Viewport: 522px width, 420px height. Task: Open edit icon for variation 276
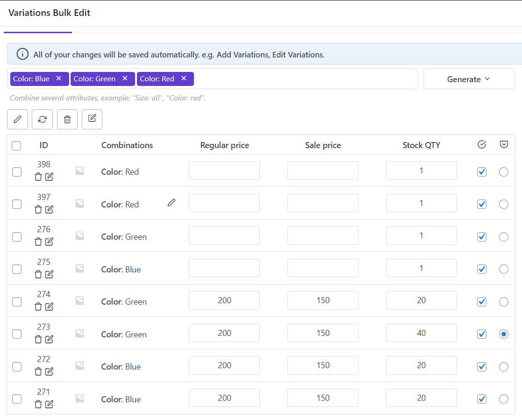point(49,242)
